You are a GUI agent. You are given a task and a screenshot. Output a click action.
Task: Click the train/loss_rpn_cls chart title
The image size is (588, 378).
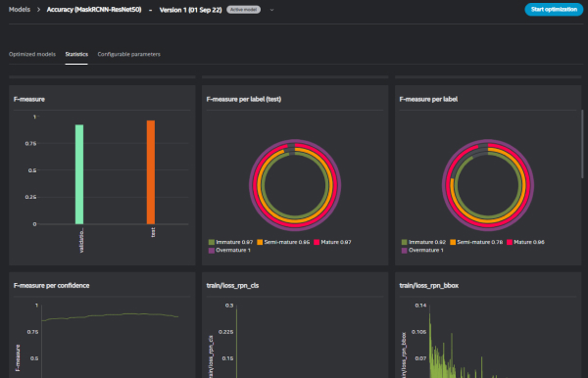pyautogui.click(x=232, y=286)
